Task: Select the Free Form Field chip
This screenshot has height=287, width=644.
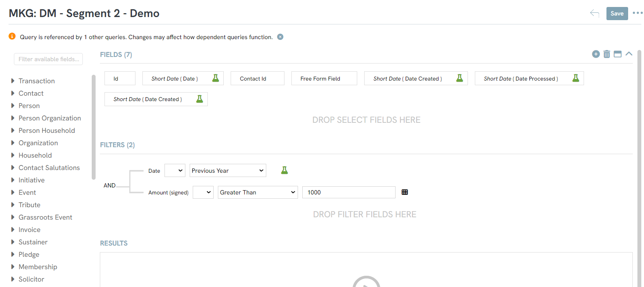Action: (324, 78)
